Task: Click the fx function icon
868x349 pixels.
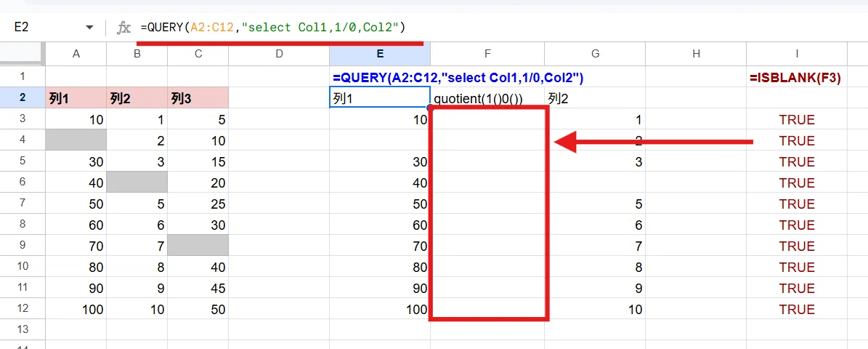Action: [x=123, y=28]
